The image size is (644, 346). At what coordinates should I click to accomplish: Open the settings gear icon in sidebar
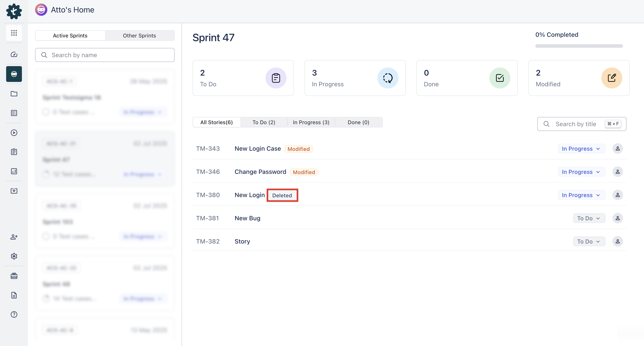14,256
